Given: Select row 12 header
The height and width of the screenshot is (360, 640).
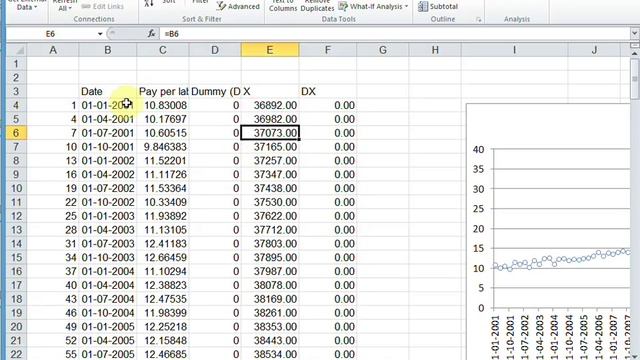Looking at the screenshot, I should [16, 216].
